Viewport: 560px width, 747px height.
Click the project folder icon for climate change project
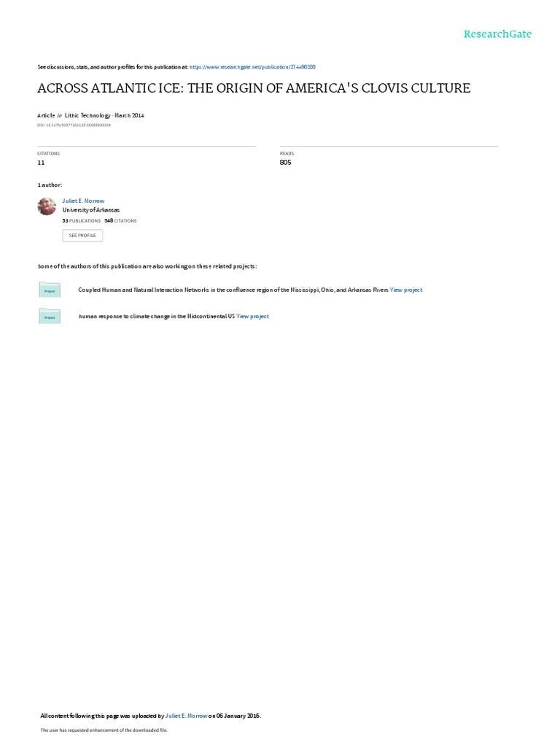[50, 316]
